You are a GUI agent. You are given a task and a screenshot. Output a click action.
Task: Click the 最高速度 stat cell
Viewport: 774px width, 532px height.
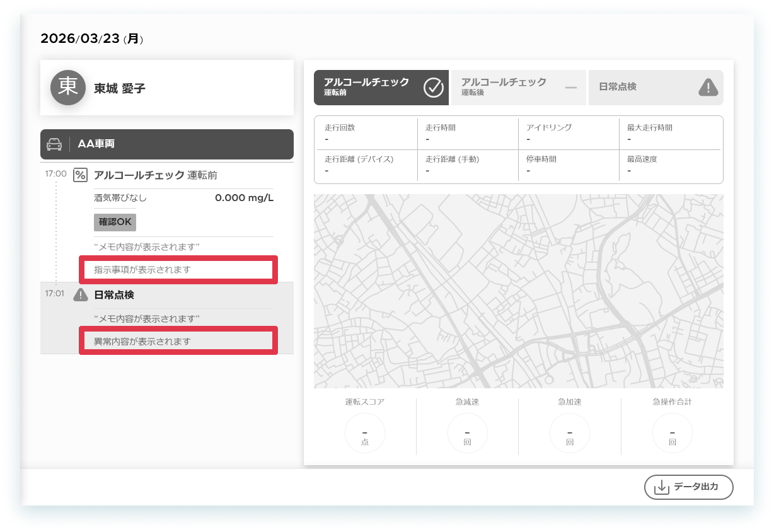[x=671, y=166]
